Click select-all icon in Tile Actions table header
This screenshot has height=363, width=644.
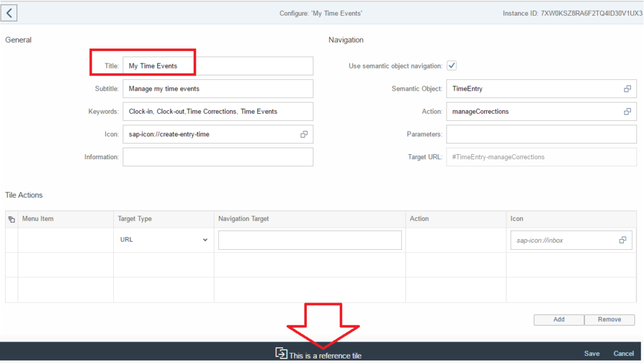pyautogui.click(x=11, y=220)
